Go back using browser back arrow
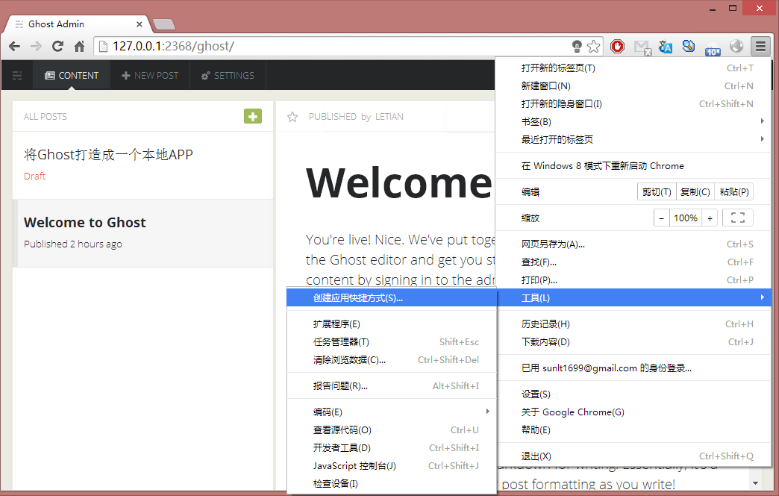The height and width of the screenshot is (496, 779). point(14,46)
